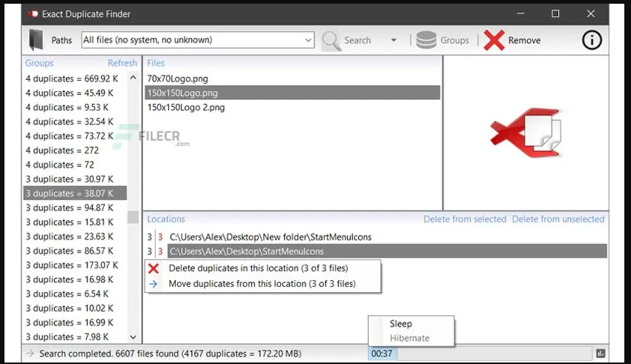
Task: Select the New folder\StartMenuIcons location
Action: click(x=271, y=237)
